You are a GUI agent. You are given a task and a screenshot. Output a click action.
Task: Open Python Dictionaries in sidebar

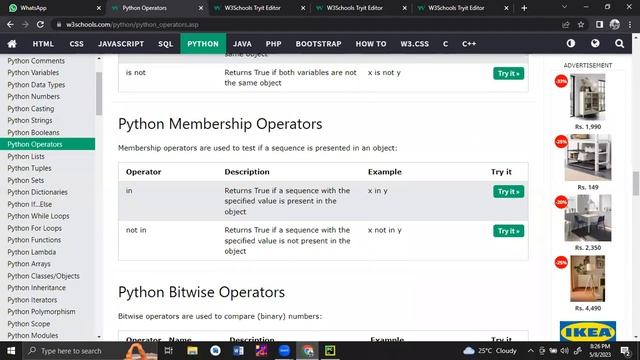tap(38, 192)
